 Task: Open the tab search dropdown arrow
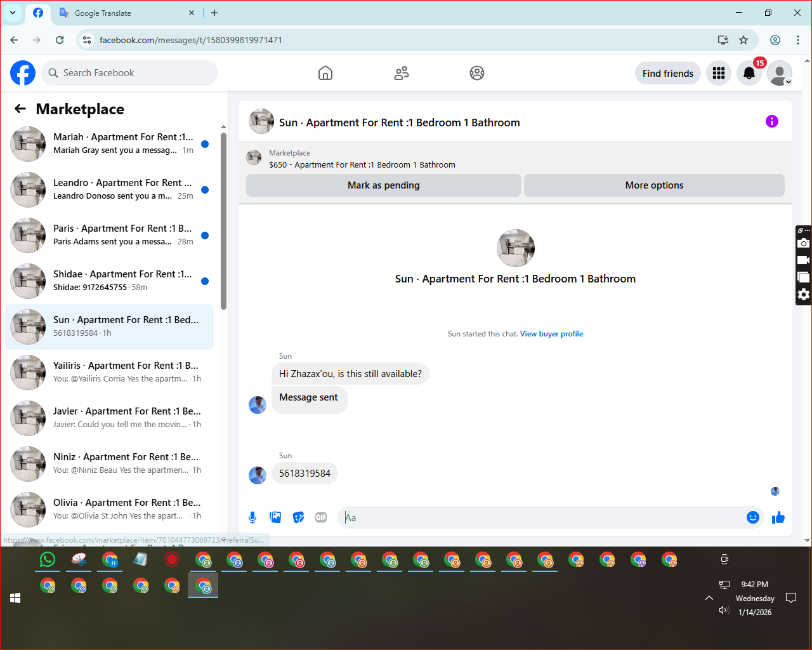coord(12,13)
